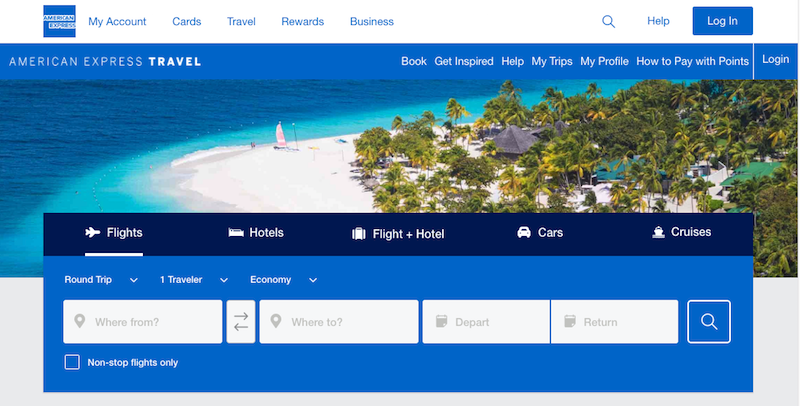
Task: Open the Depart date field
Action: click(x=486, y=322)
